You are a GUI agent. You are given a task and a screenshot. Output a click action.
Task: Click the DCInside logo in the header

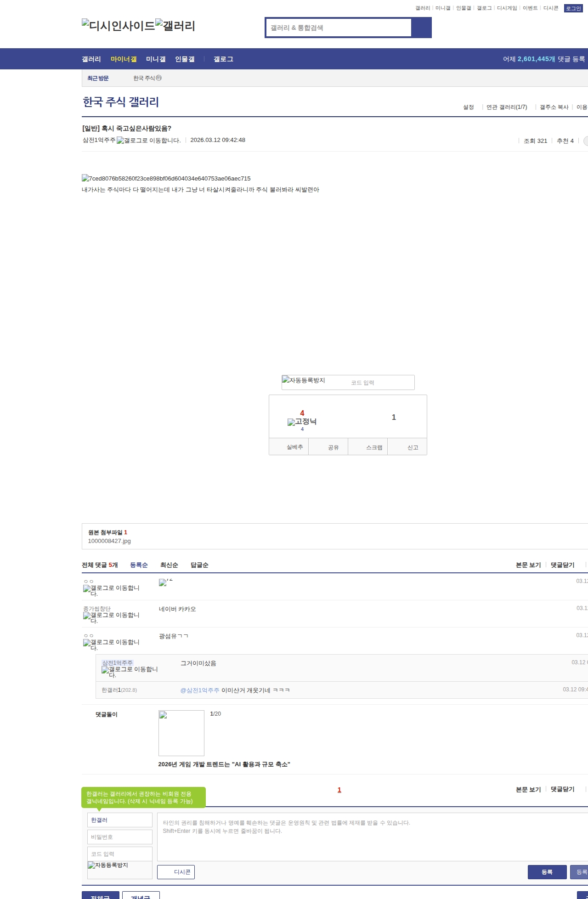pos(118,26)
